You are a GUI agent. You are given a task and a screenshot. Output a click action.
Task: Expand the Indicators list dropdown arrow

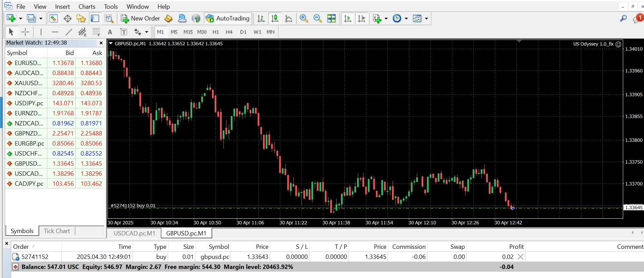tap(386, 18)
